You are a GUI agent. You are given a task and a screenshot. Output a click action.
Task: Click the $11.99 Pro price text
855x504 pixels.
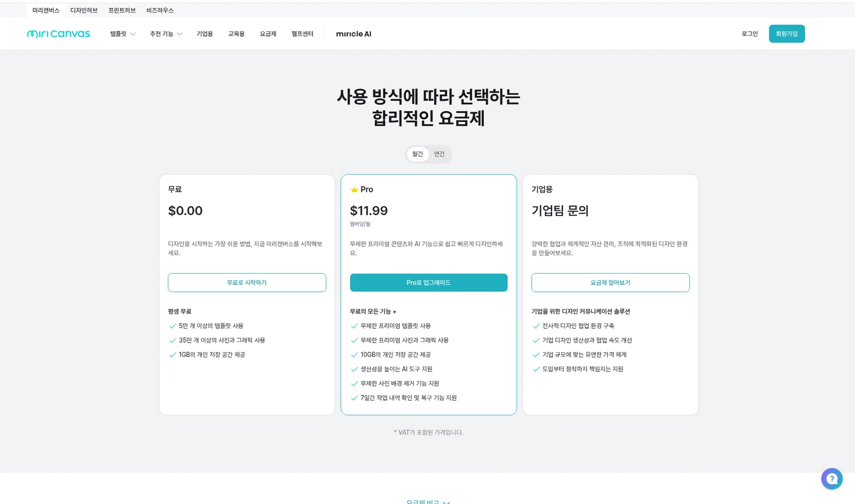[x=369, y=211]
